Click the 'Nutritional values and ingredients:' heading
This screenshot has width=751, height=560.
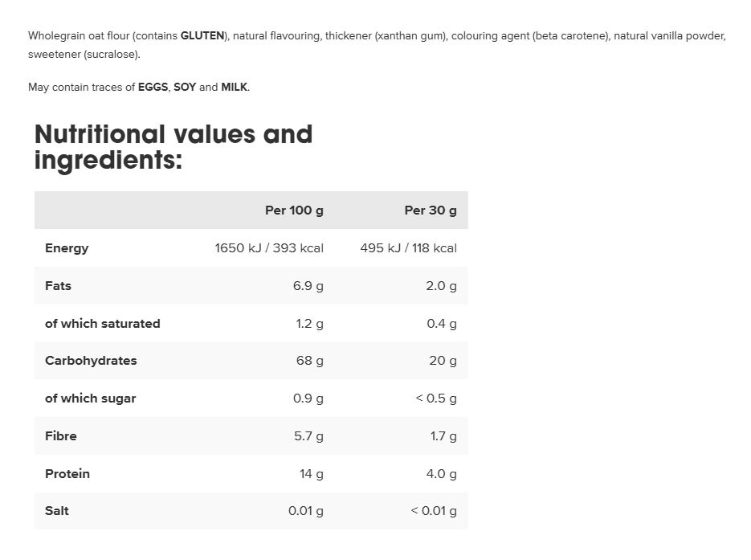(173, 146)
